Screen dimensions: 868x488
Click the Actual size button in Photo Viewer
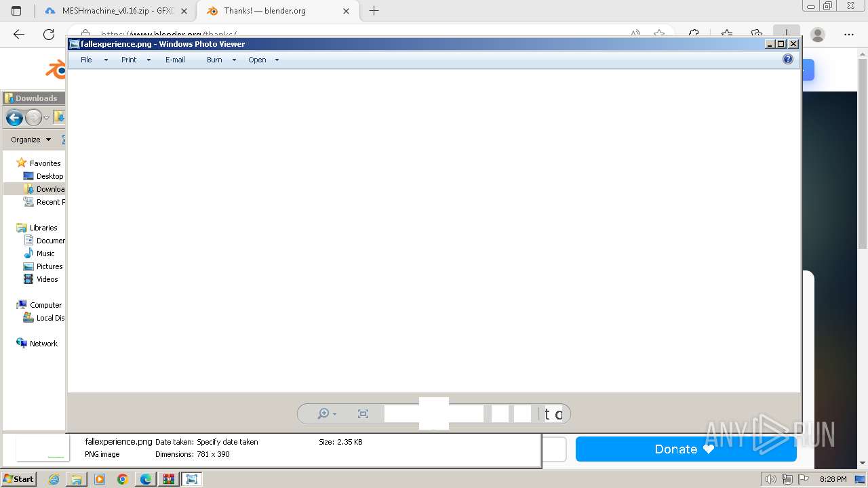(363, 413)
